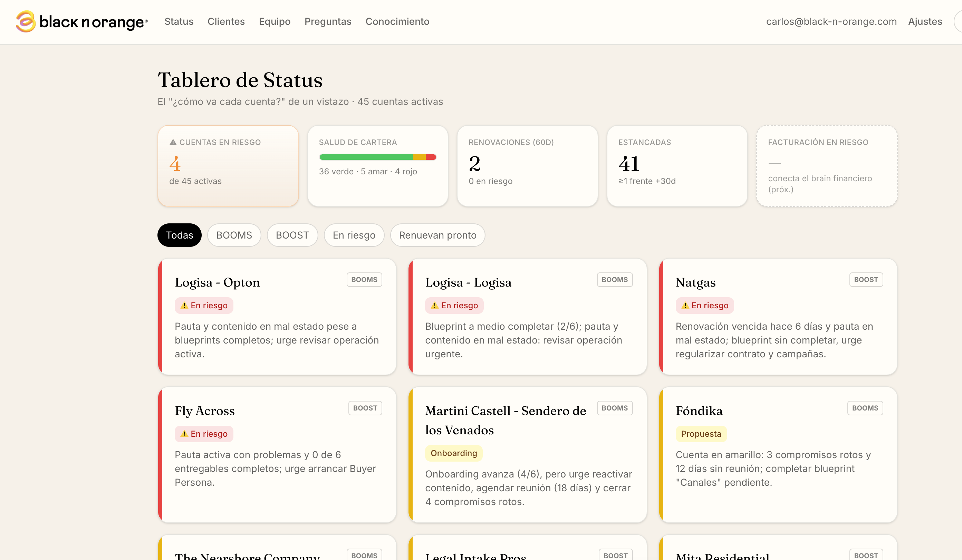Click En riesgo badge on Logisa - Opton
The height and width of the screenshot is (560, 962).
tap(204, 306)
